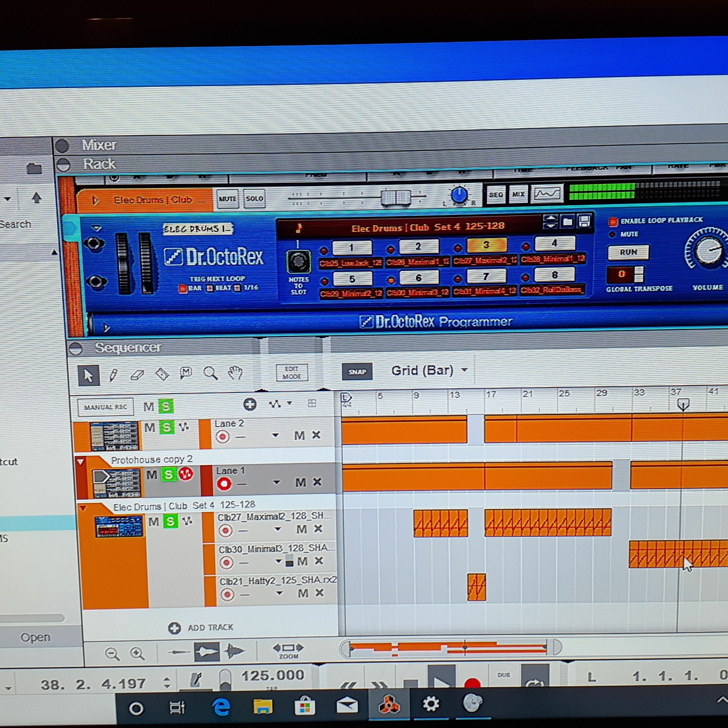Open Lane 2 dropdown arrow

[x=275, y=435]
